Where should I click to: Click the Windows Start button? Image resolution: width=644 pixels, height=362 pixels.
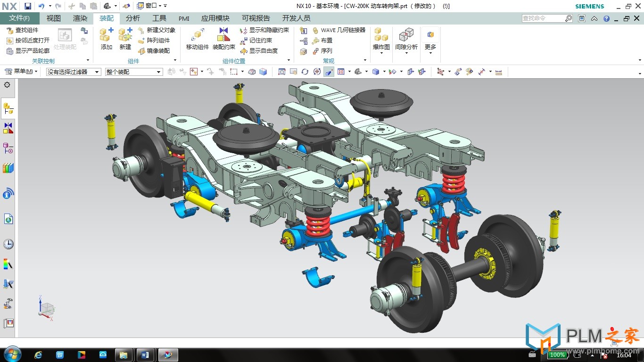tap(12, 354)
